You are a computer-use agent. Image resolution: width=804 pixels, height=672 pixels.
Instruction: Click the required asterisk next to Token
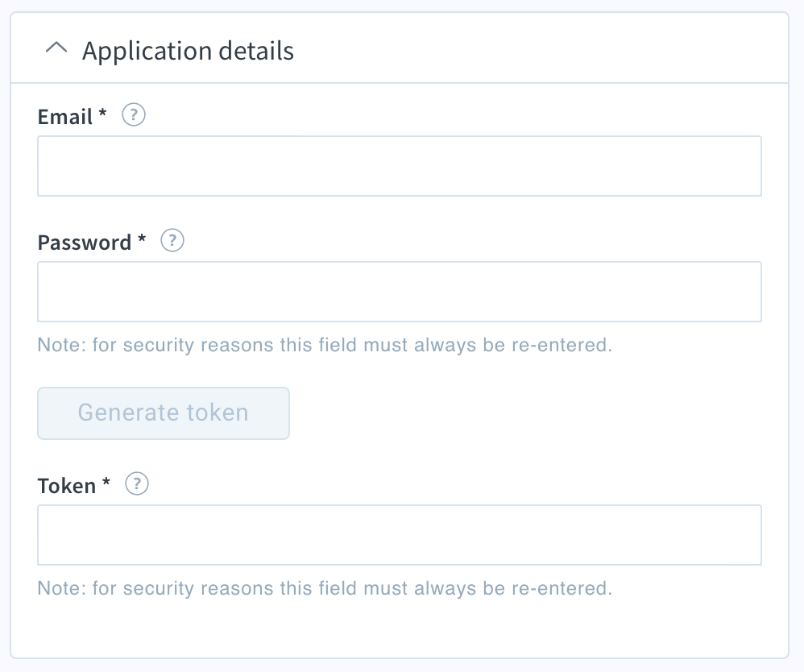click(x=106, y=482)
